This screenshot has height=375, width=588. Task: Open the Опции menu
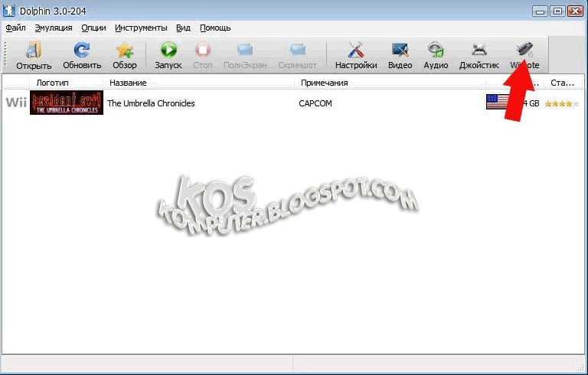(x=93, y=28)
